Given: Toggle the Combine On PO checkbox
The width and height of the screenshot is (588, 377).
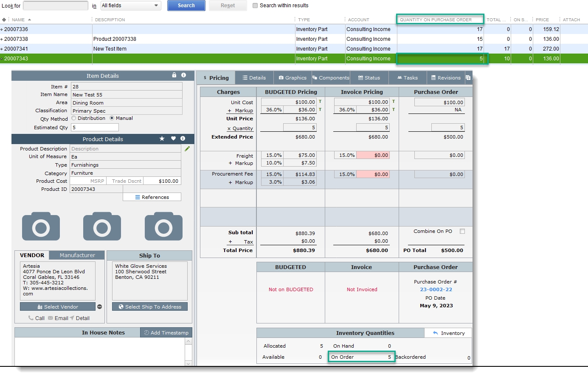Looking at the screenshot, I should click(x=462, y=231).
